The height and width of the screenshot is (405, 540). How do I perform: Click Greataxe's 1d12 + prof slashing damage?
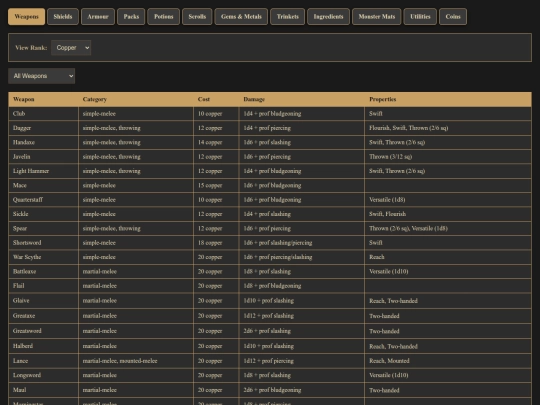268,316
